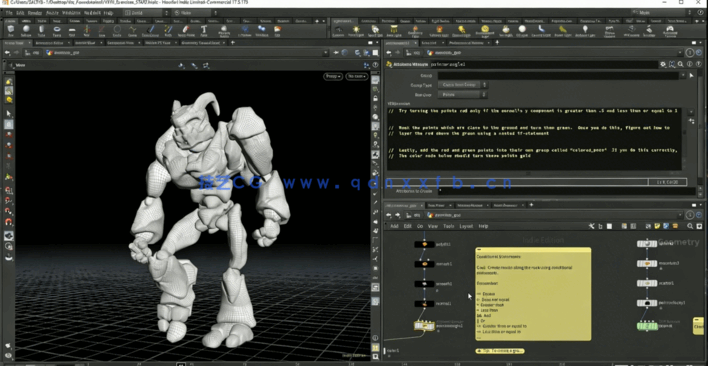
Task: Click the Spot Light shelf icon
Action: click(x=375, y=30)
